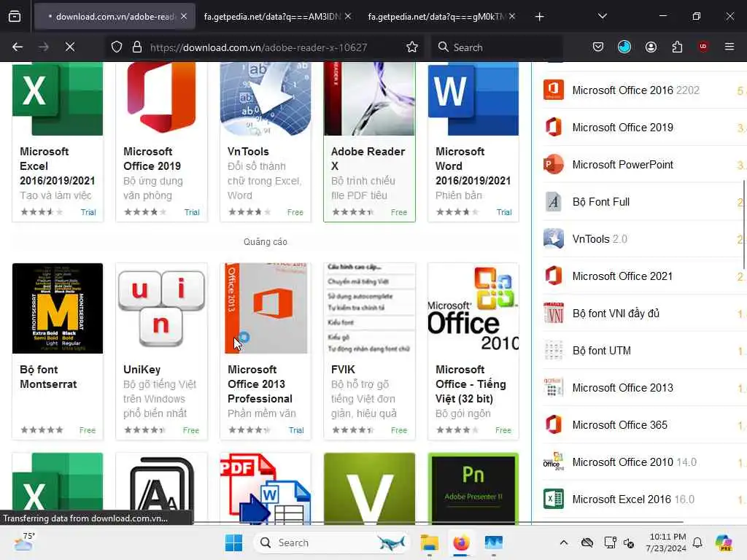Open Windows Start menu
Viewport: 747px width, 560px height.
click(x=233, y=542)
